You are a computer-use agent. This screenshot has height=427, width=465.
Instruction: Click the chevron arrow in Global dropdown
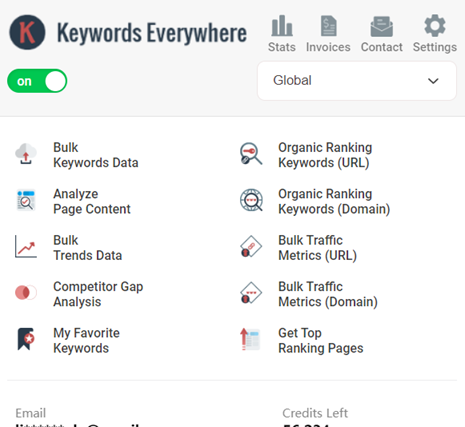coord(433,81)
